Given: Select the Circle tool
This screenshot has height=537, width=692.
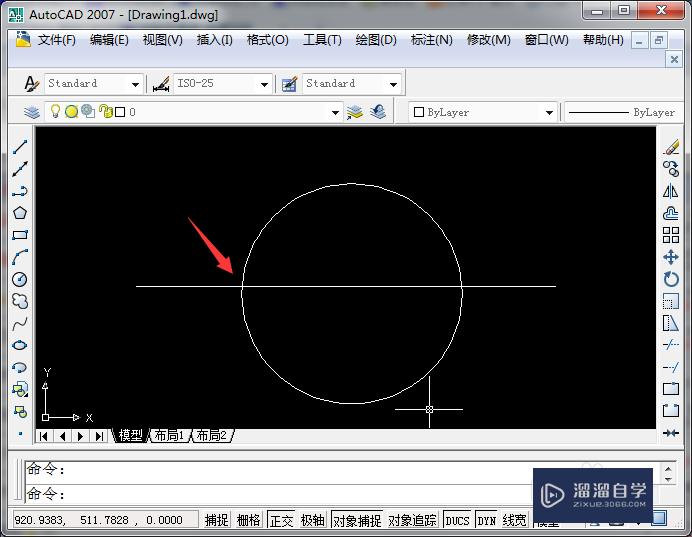Looking at the screenshot, I should [20, 279].
